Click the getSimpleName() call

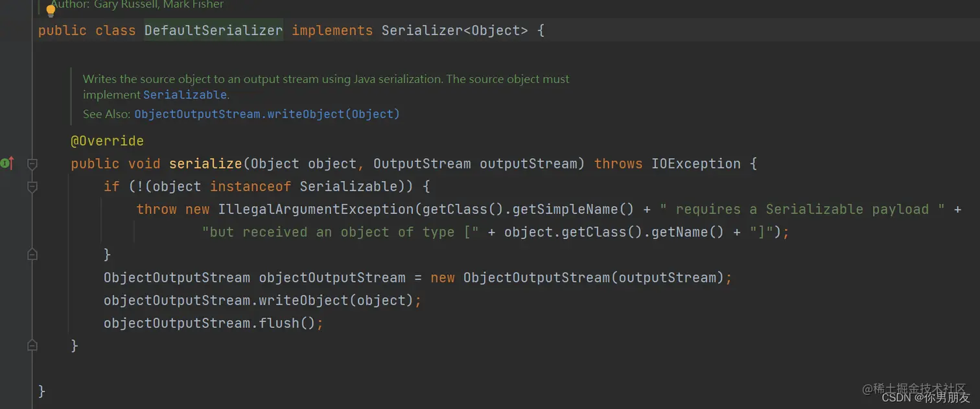coord(573,209)
